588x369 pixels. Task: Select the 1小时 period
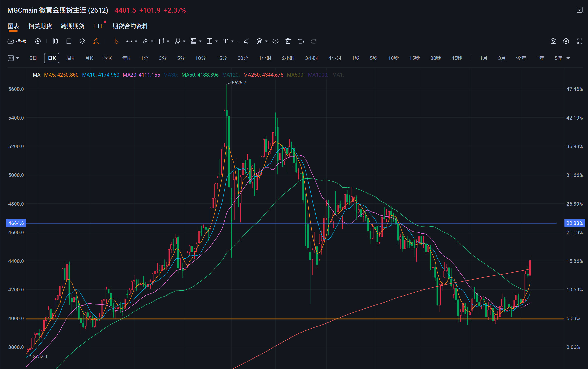coord(265,58)
